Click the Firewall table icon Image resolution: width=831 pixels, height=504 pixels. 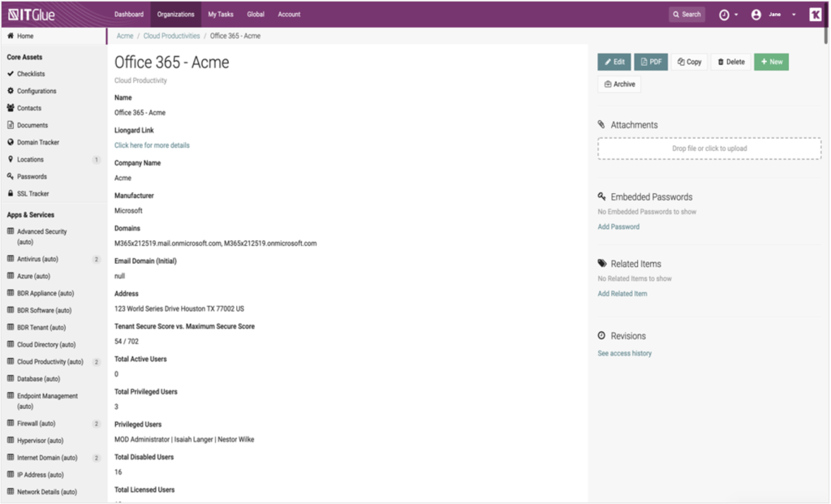point(10,423)
